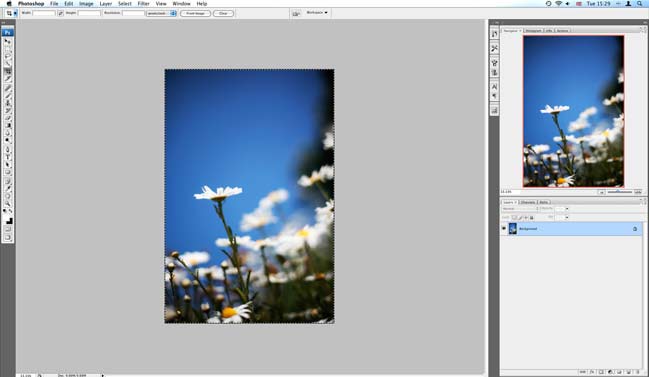Select the Hand tool
Viewport: 649px width, 377px height.
pos(8,196)
